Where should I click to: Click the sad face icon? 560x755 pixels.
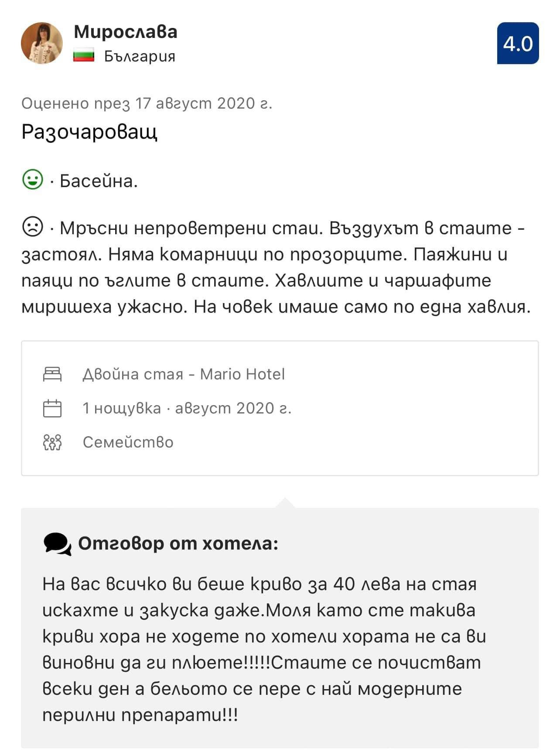click(32, 227)
